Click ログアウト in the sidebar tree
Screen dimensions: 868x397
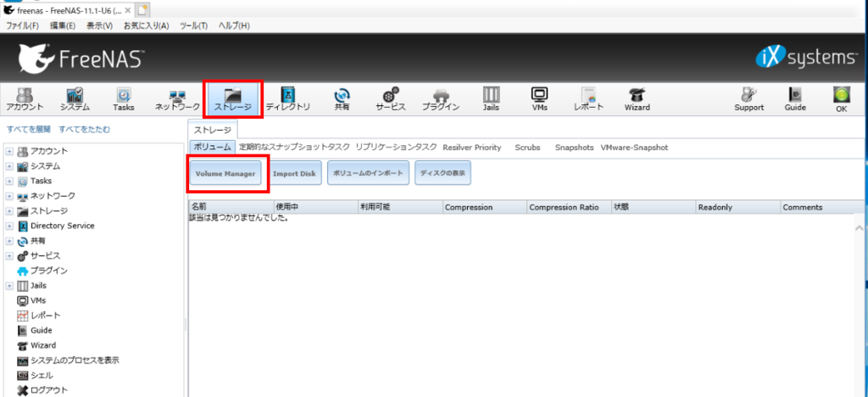click(x=42, y=390)
